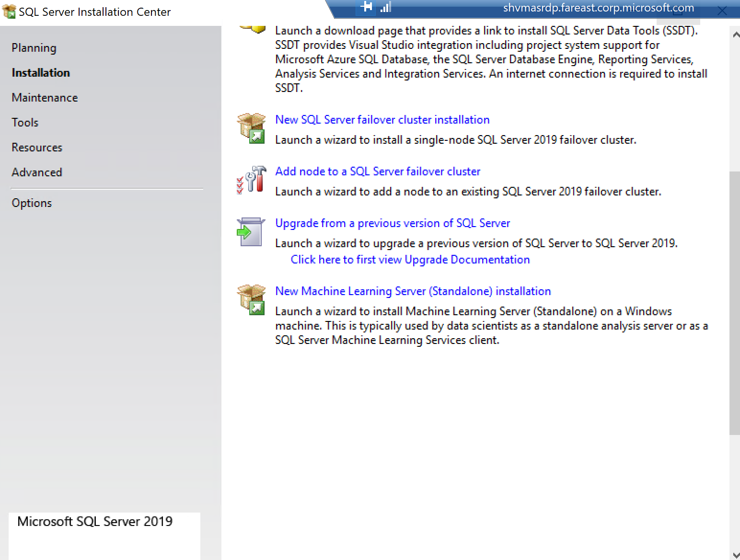
Task: Open Add node to a SQL Server failover cluster
Action: [x=377, y=171]
